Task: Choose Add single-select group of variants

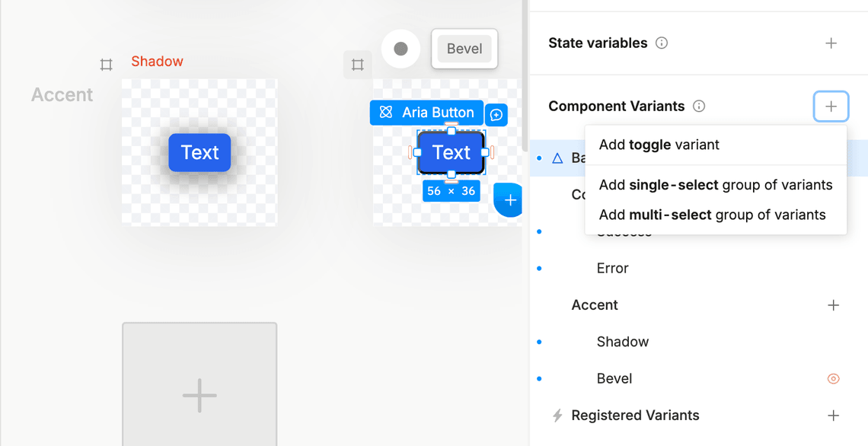Action: tap(715, 185)
